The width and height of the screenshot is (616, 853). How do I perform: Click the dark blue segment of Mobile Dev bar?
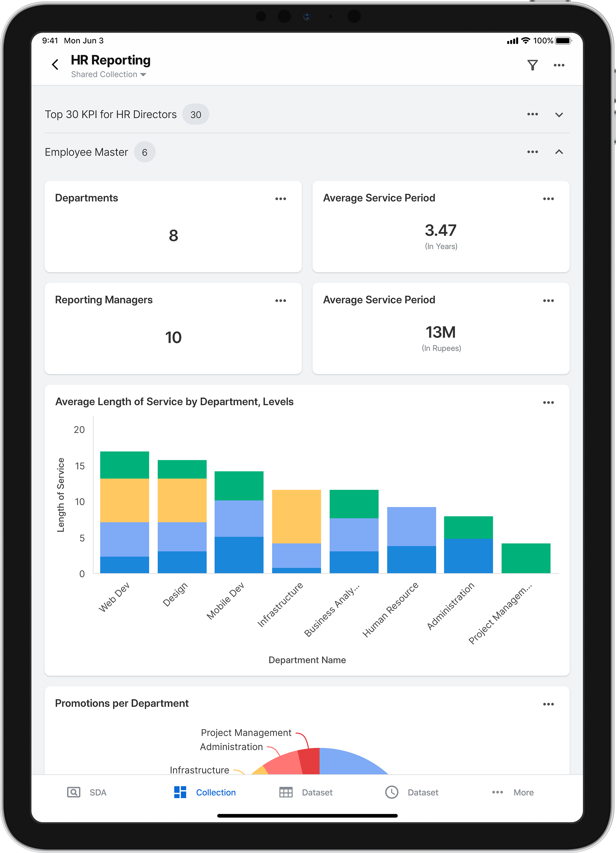click(239, 555)
